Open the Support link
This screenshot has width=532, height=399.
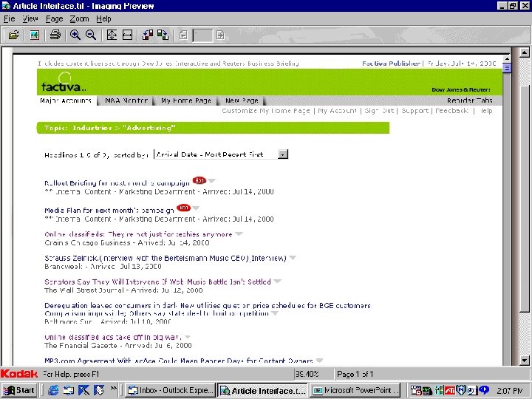415,111
